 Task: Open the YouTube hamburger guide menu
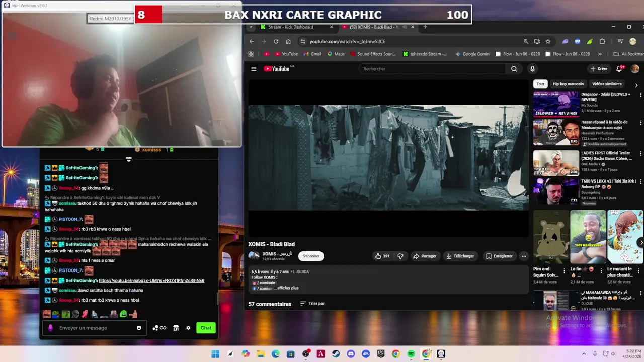coord(254,69)
